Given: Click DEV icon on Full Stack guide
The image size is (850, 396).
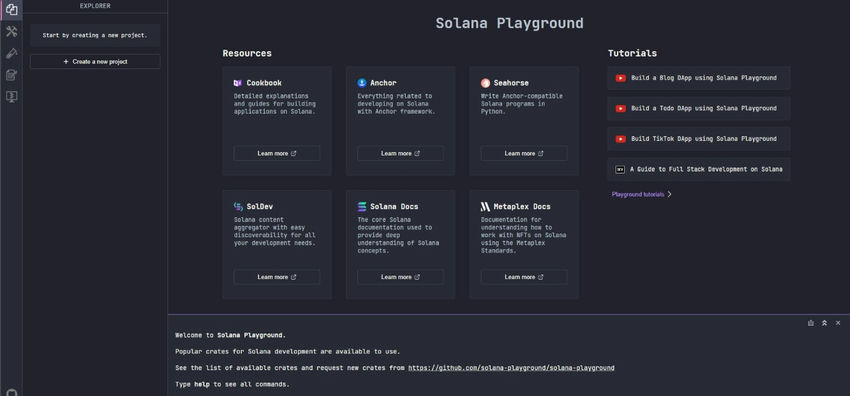Looking at the screenshot, I should click(620, 169).
